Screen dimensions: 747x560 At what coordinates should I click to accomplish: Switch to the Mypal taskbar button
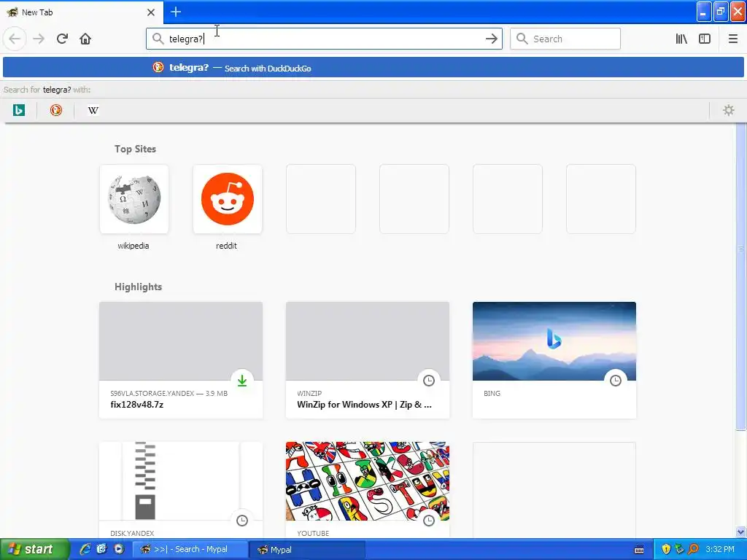tap(307, 550)
